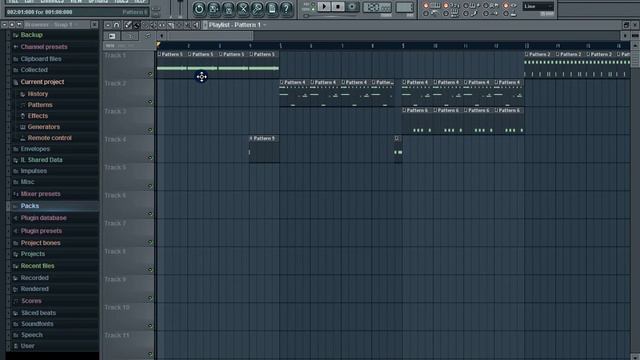640x360 pixels.
Task: Click the circular arrow shortcut icon
Action: (199, 9)
